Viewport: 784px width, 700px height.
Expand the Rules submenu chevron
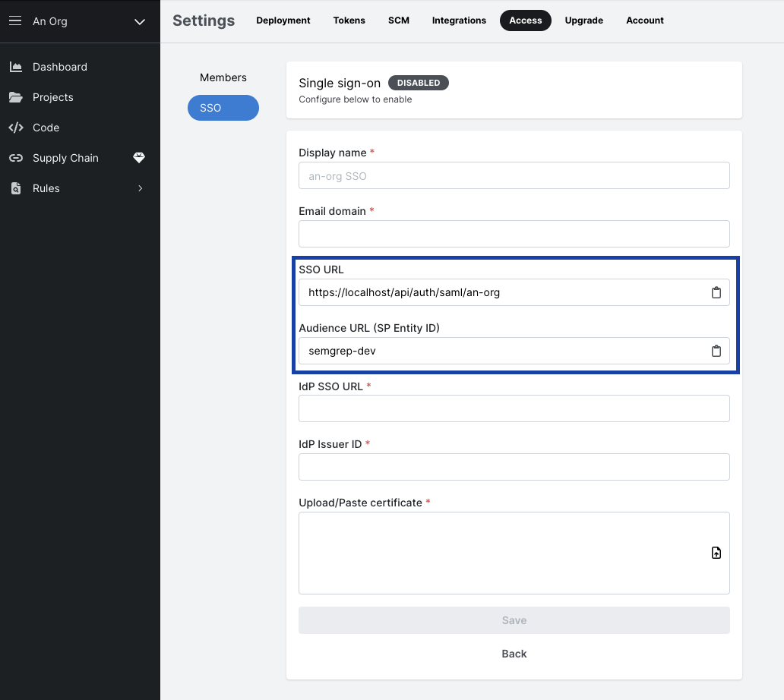[140, 188]
